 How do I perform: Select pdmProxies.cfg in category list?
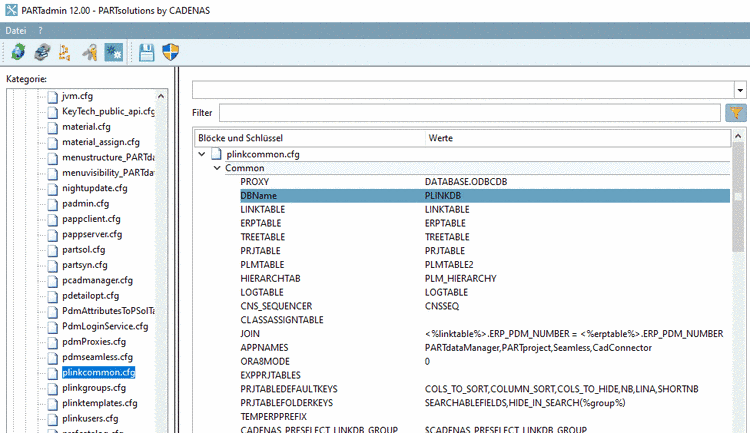pyautogui.click(x=94, y=341)
